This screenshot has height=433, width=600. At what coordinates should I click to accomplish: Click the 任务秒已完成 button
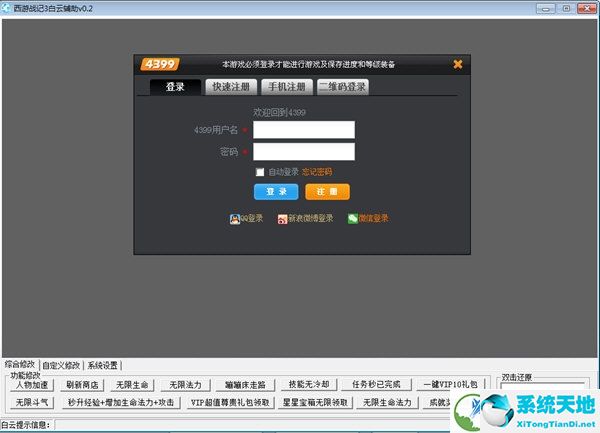[376, 384]
